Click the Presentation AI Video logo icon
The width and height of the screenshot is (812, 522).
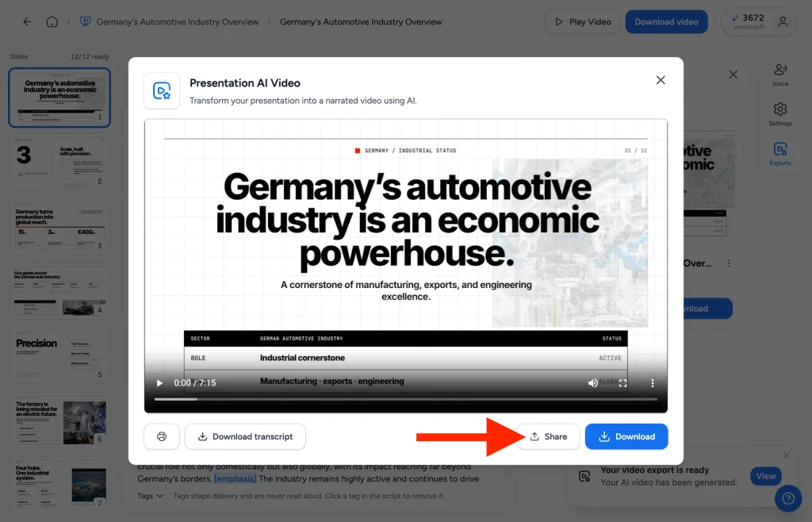click(162, 90)
